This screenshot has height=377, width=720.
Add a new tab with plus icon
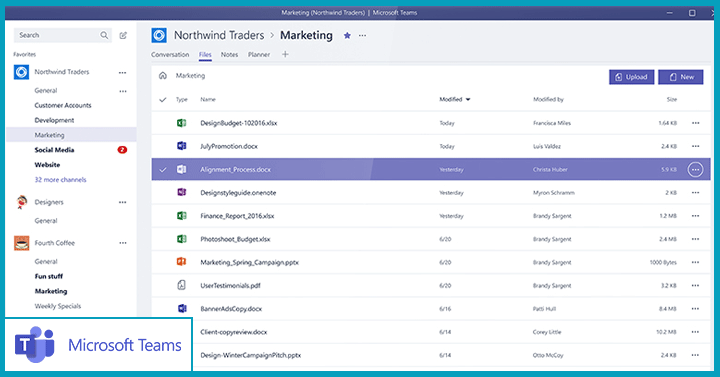285,54
